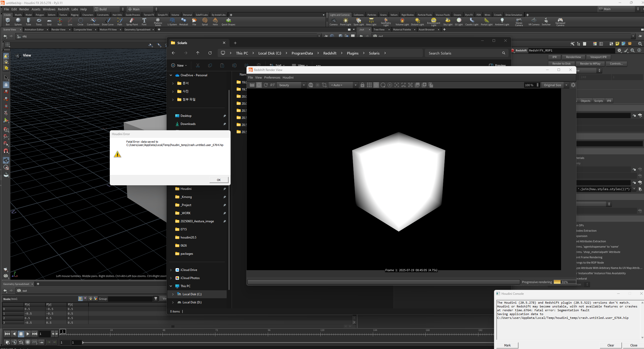Add an Environment Light from shelf
This screenshot has width=644, height=349.
433,22
